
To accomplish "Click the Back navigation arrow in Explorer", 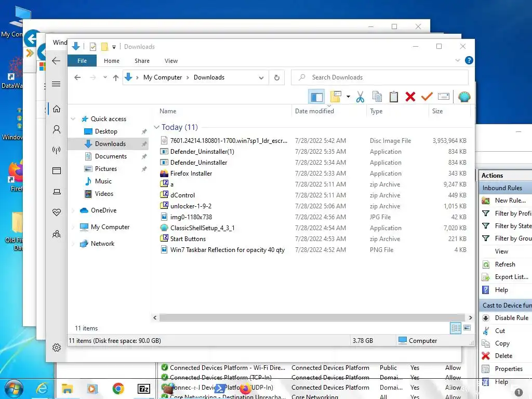I will tap(77, 78).
